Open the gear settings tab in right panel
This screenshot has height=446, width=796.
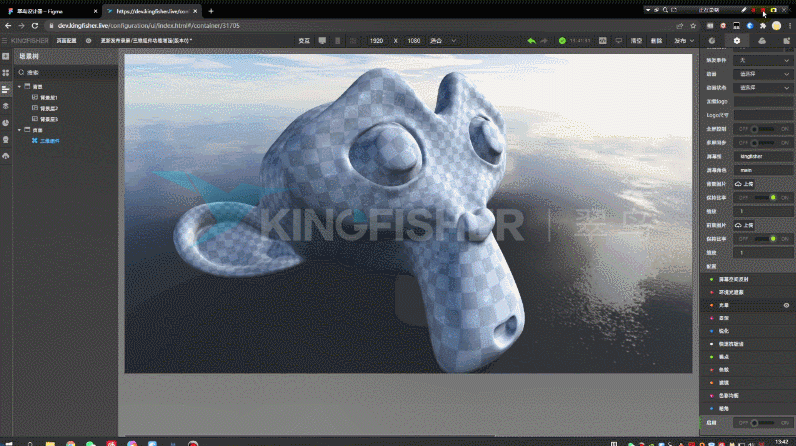coord(737,41)
